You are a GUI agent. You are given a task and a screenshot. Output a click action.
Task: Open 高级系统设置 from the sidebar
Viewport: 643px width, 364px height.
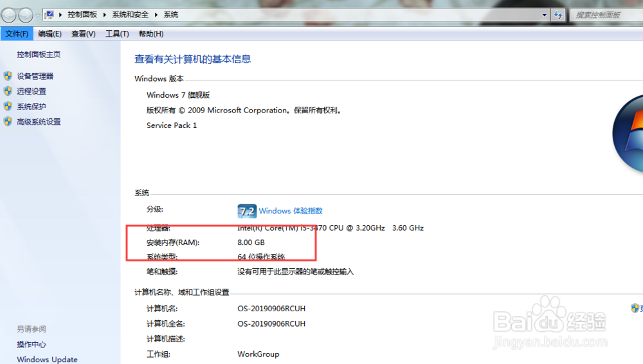tap(39, 122)
